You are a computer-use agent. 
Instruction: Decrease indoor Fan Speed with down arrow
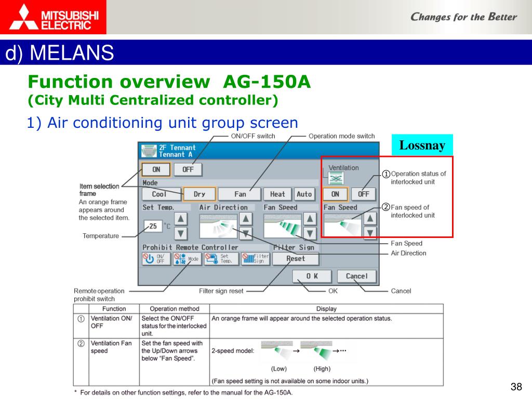tap(310, 233)
